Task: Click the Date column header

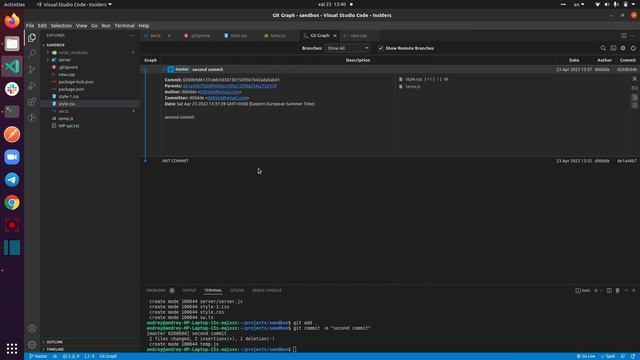Action: tap(574, 60)
